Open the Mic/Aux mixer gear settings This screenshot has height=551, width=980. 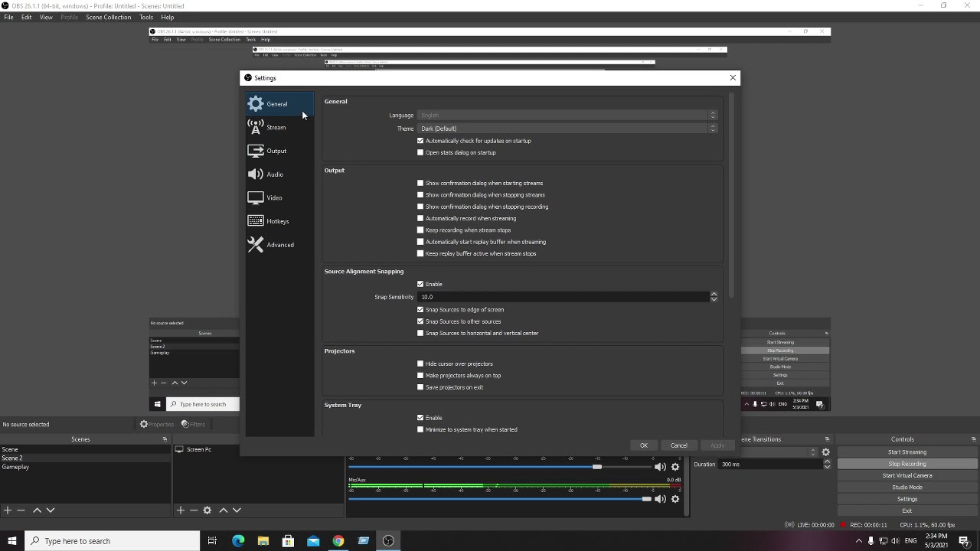(675, 499)
